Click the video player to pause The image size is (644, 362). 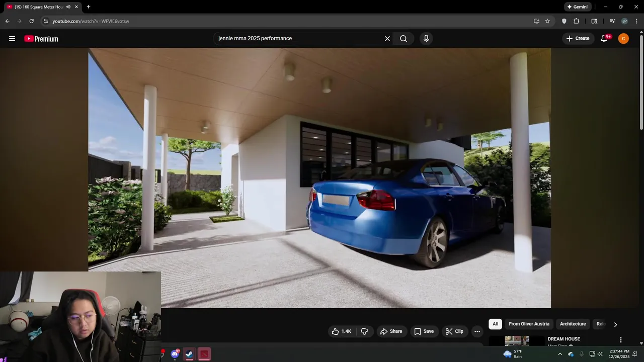(x=319, y=177)
